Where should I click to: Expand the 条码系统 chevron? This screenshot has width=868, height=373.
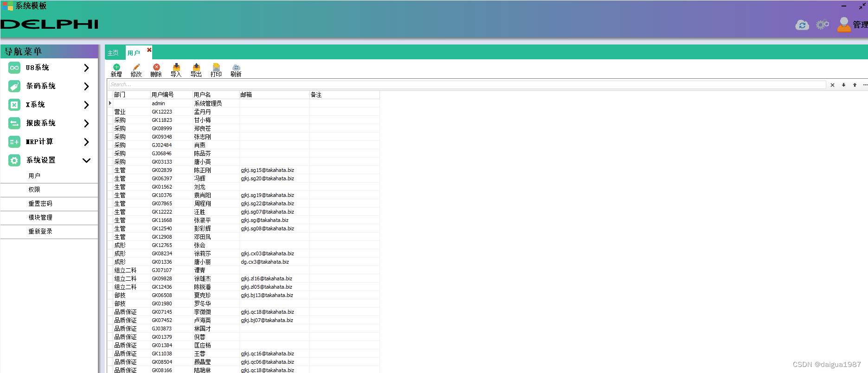[86, 86]
